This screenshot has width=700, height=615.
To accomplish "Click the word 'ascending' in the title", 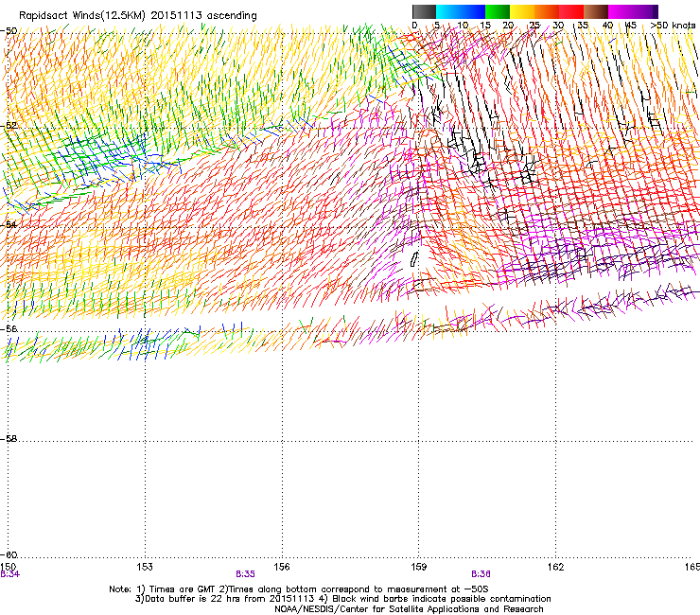I will [232, 16].
